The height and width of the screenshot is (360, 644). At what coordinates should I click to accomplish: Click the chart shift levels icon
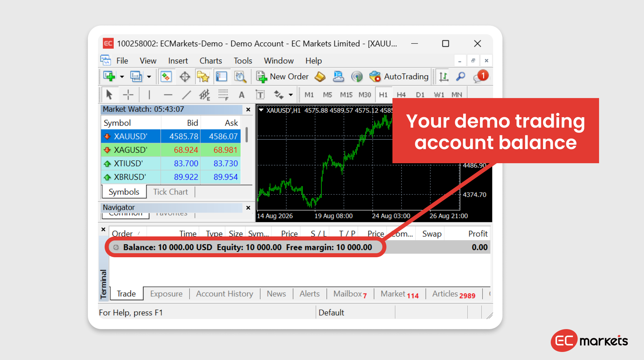click(444, 77)
